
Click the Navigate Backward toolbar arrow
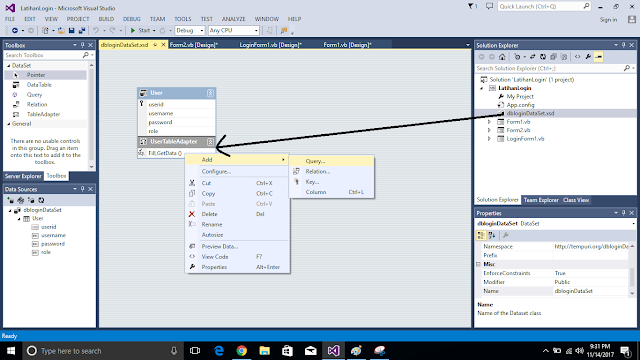(15, 31)
